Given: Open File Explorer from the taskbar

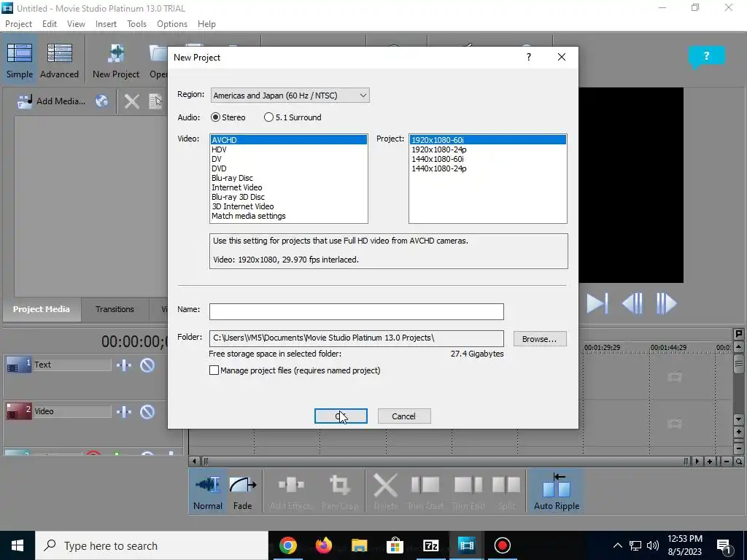Looking at the screenshot, I should click(x=359, y=545).
